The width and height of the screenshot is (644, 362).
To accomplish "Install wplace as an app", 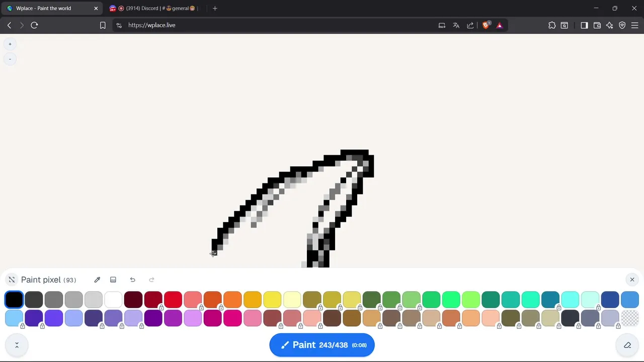I will pos(442,25).
